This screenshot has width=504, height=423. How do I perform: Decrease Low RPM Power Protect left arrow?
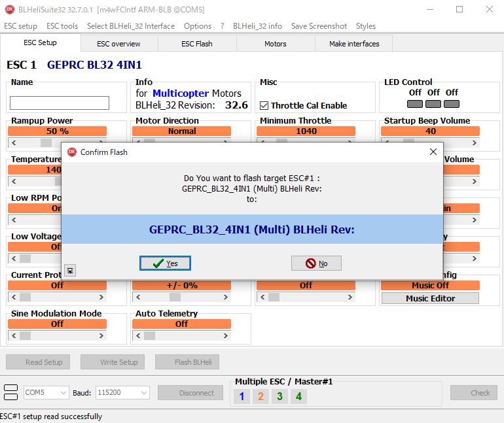[14, 220]
